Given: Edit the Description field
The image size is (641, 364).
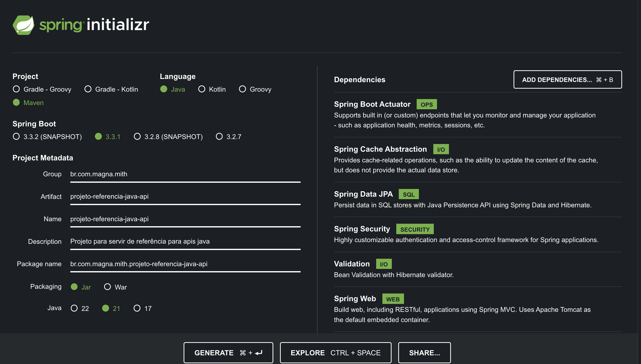Looking at the screenshot, I should click(x=185, y=242).
